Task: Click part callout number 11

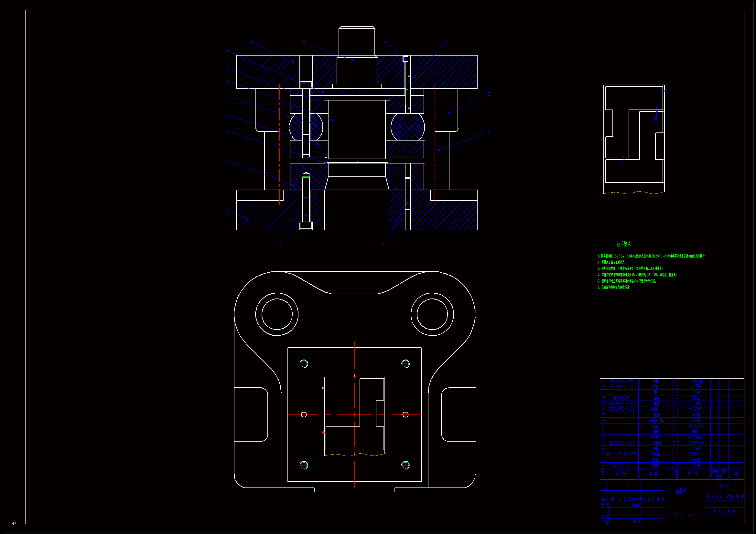Action: tap(252, 43)
